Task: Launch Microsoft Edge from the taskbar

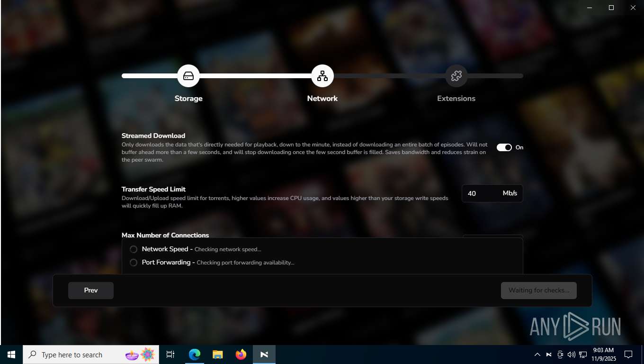Action: [x=195, y=355]
